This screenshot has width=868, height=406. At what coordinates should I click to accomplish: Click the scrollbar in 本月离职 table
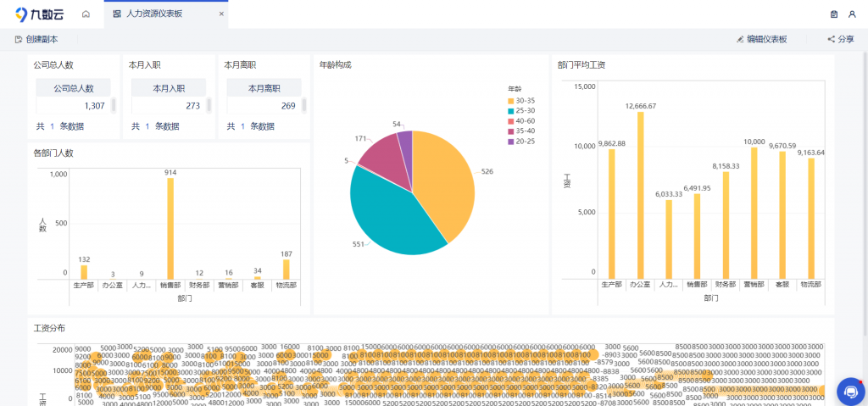[303, 105]
